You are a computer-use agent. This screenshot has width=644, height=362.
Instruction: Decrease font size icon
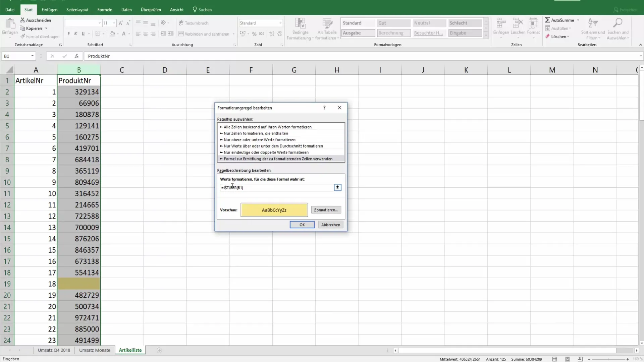(128, 23)
